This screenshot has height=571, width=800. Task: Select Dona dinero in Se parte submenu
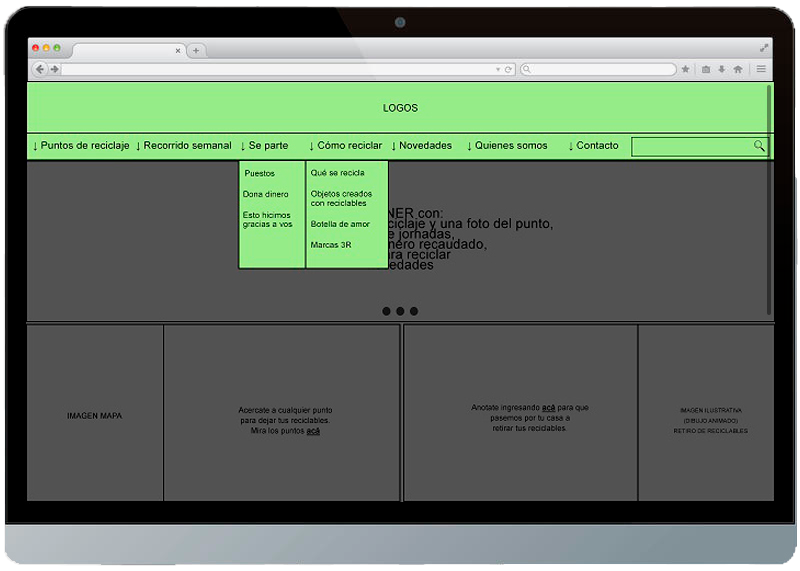click(x=265, y=194)
